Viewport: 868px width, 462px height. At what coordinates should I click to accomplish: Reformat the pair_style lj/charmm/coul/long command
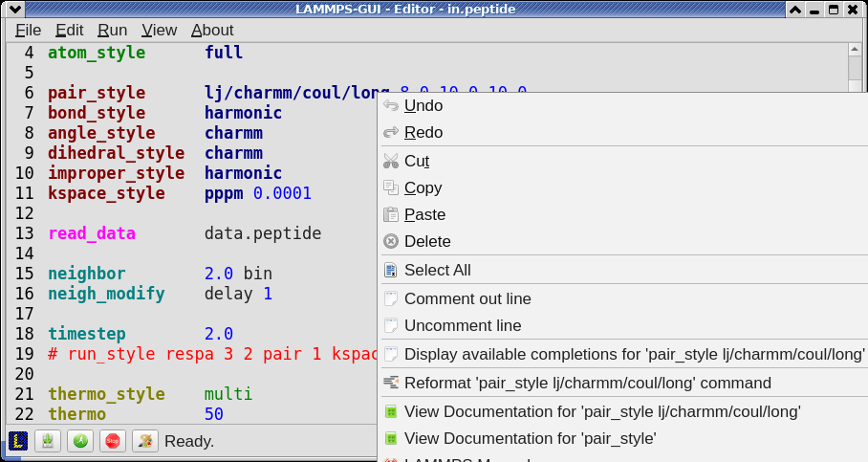622,384
